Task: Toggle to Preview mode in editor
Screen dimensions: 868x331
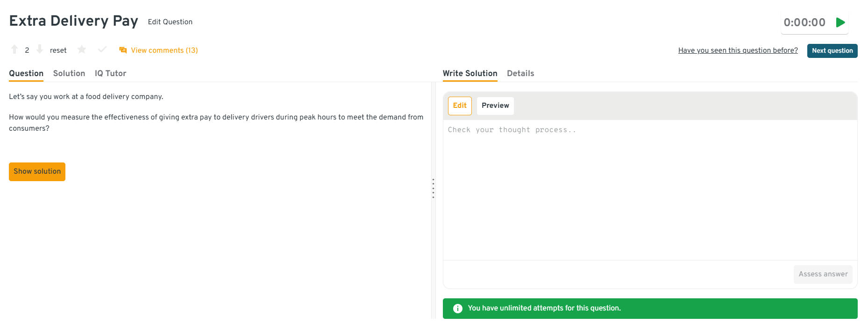Action: coord(495,106)
